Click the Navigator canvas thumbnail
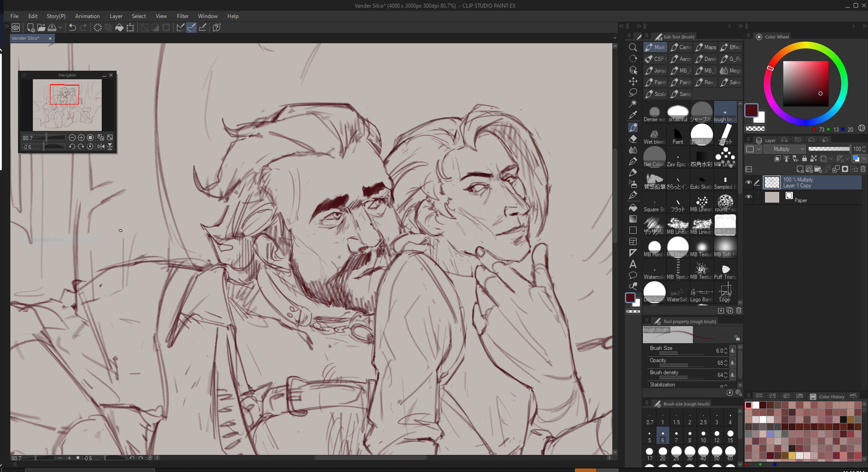Viewport: 868px width, 472px height. (x=67, y=105)
